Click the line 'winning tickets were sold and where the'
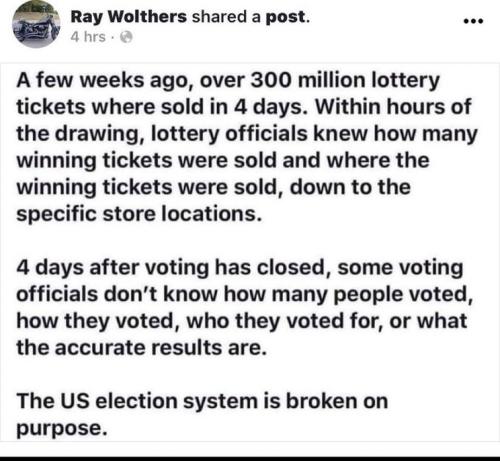500x461 pixels. [223, 161]
